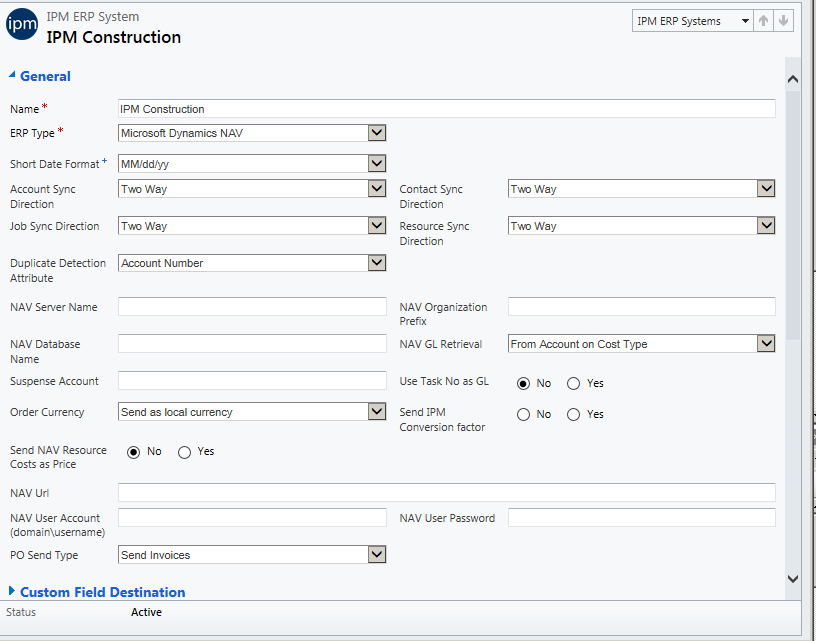
Task: Change the Resource Sync Direction selection
Action: [x=766, y=225]
